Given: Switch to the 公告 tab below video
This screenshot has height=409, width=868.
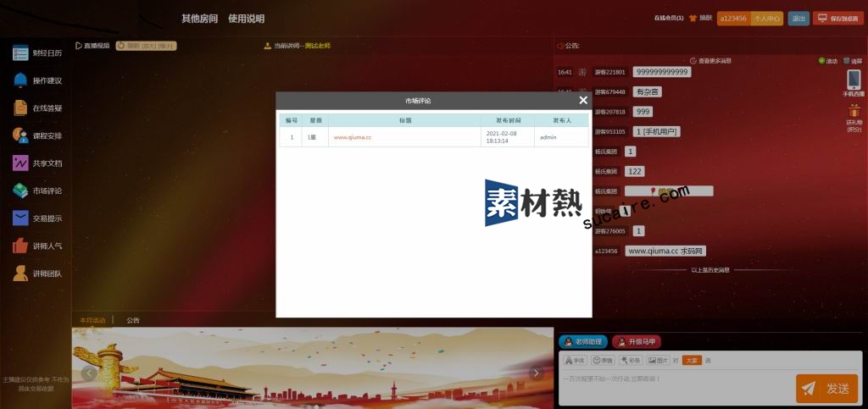Looking at the screenshot, I should (x=133, y=320).
